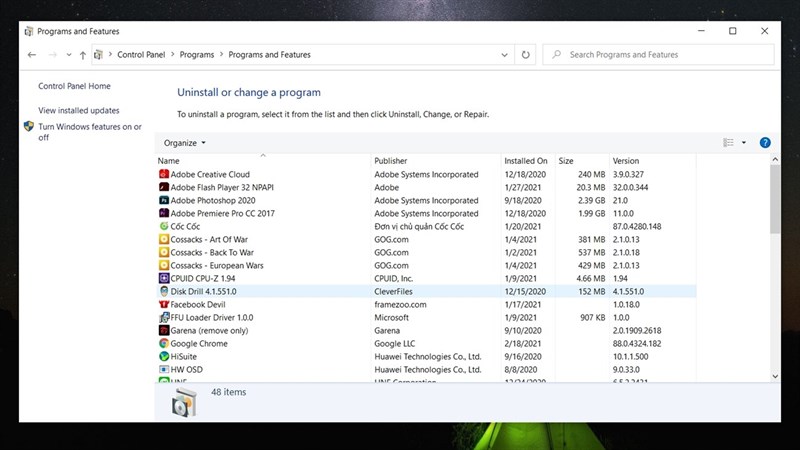Click the vertical scrollbar thumb

click(775, 199)
